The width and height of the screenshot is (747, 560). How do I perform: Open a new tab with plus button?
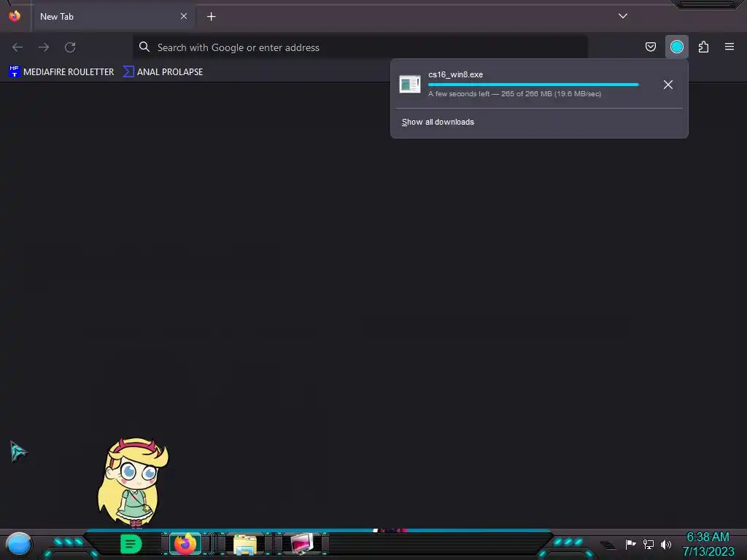tap(211, 17)
